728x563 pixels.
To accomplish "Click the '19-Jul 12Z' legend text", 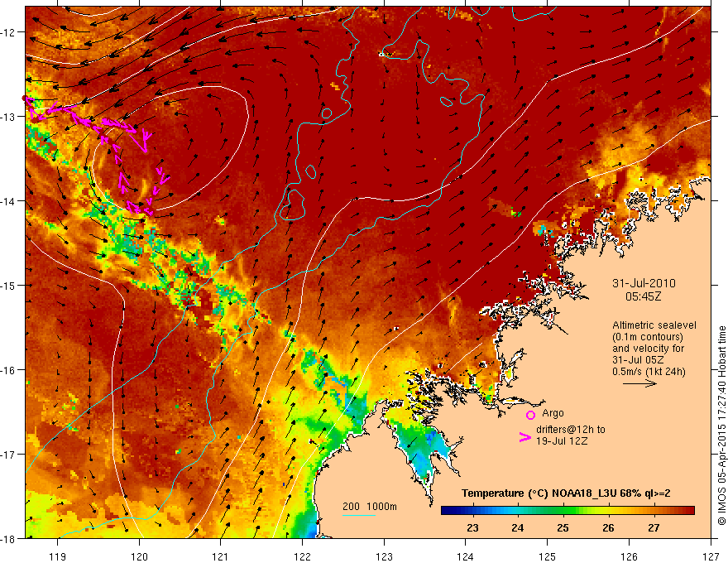I will [562, 440].
